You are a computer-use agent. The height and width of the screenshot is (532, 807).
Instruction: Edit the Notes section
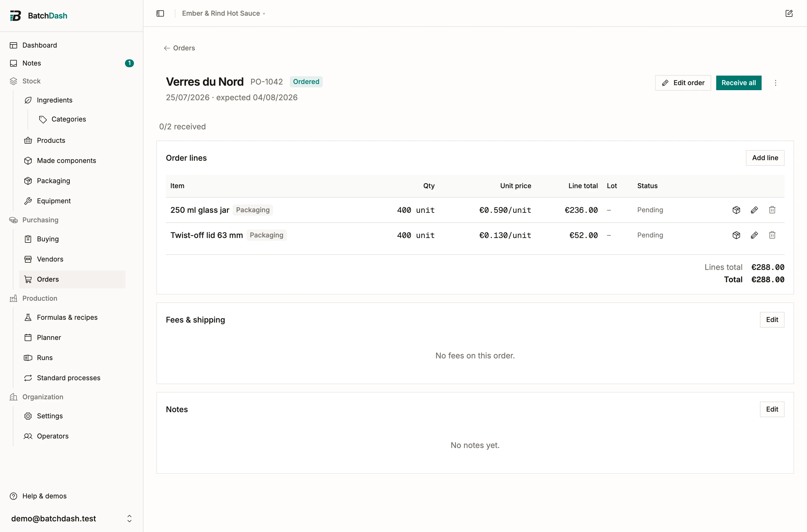[772, 409]
